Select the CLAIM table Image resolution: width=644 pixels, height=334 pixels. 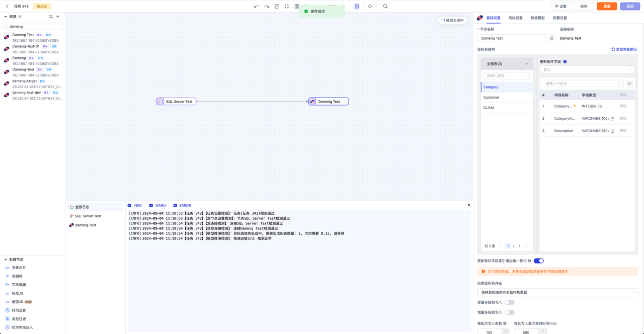507,108
